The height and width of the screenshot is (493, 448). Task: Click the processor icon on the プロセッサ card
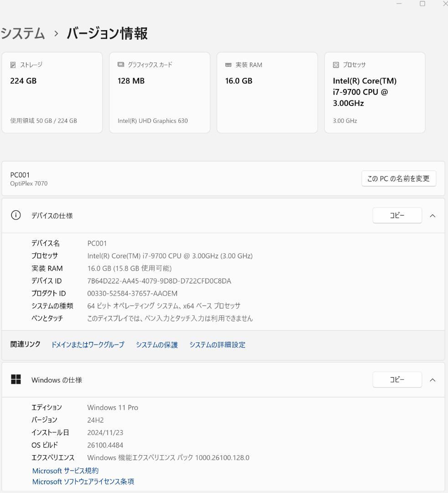[x=335, y=64]
